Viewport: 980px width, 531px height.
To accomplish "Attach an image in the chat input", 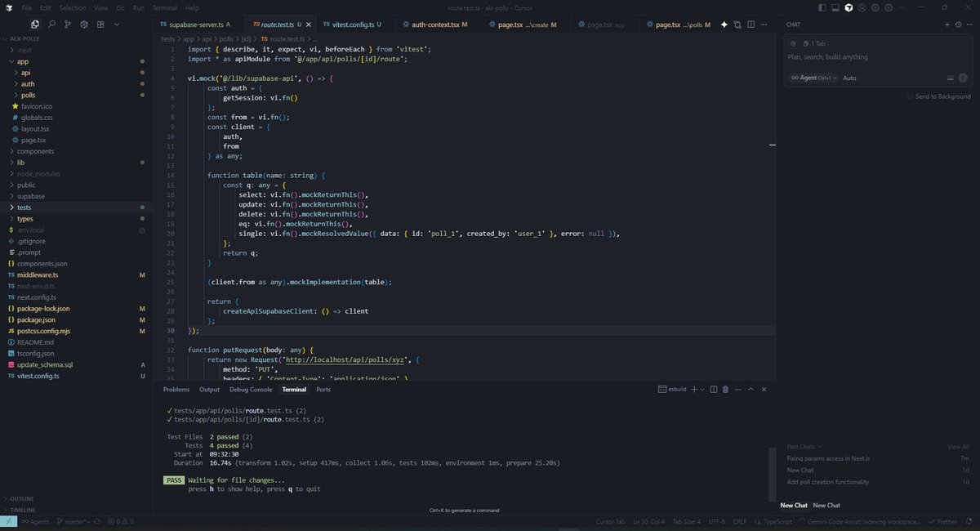I will pyautogui.click(x=951, y=78).
